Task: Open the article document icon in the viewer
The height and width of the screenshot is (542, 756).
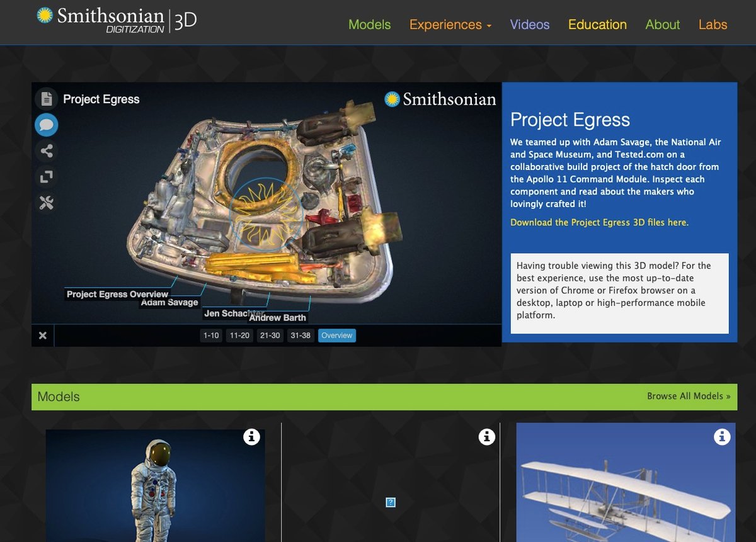Action: pos(46,99)
